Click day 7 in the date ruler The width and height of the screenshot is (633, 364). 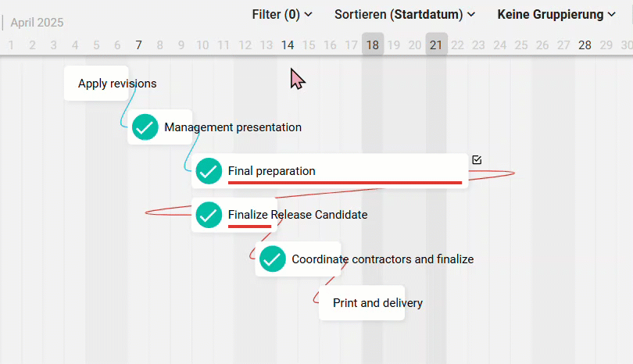coord(138,45)
